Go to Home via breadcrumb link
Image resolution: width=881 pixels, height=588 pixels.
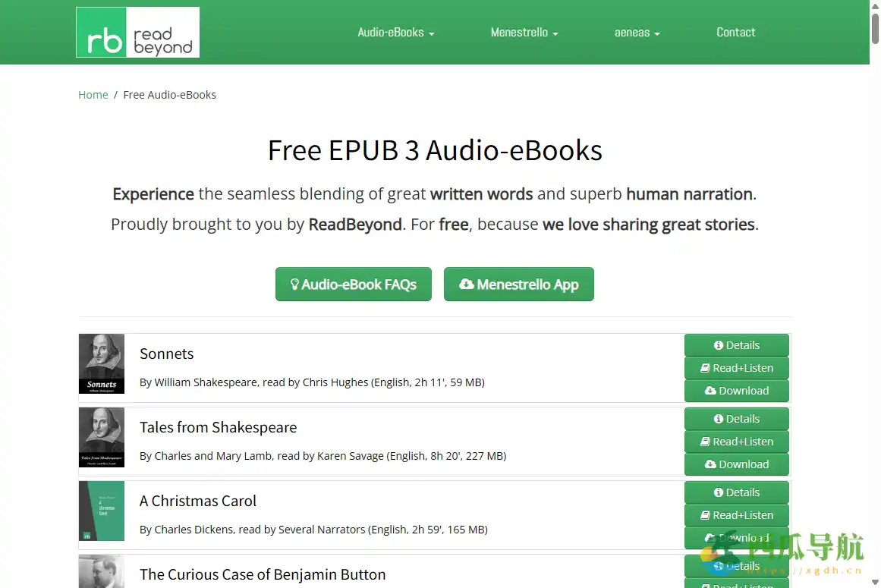point(93,95)
